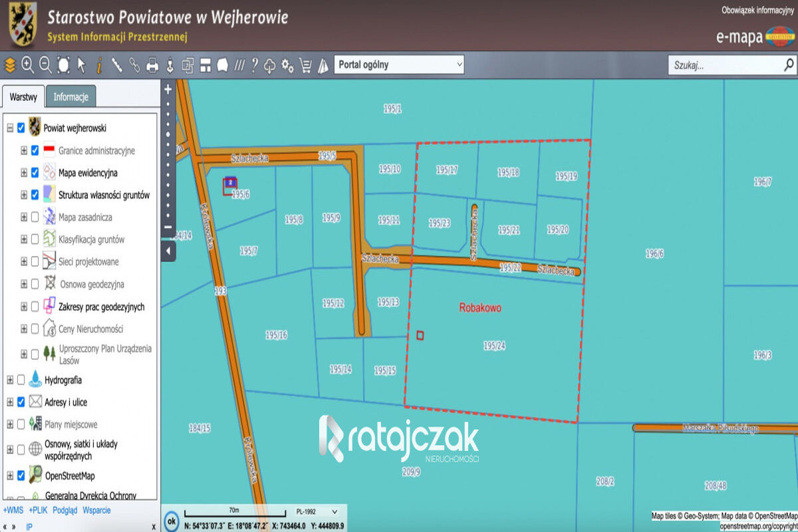Select the ruler measure tool
798x532 pixels.
tap(117, 65)
